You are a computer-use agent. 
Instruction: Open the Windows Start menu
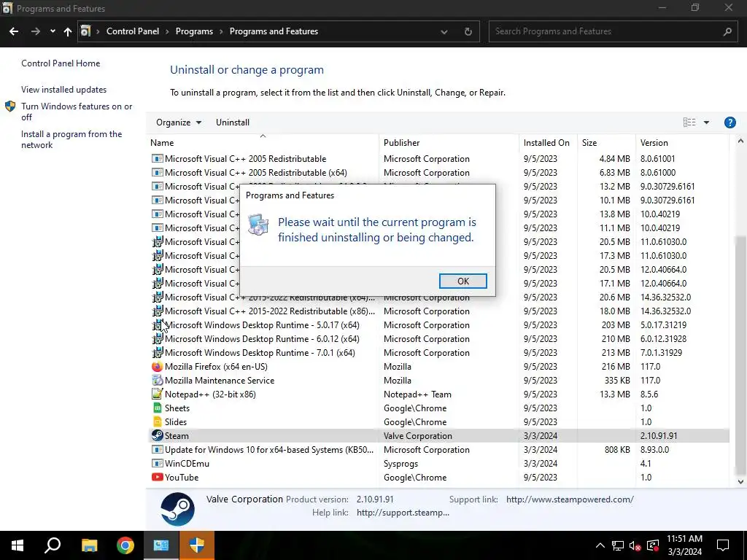pyautogui.click(x=18, y=545)
